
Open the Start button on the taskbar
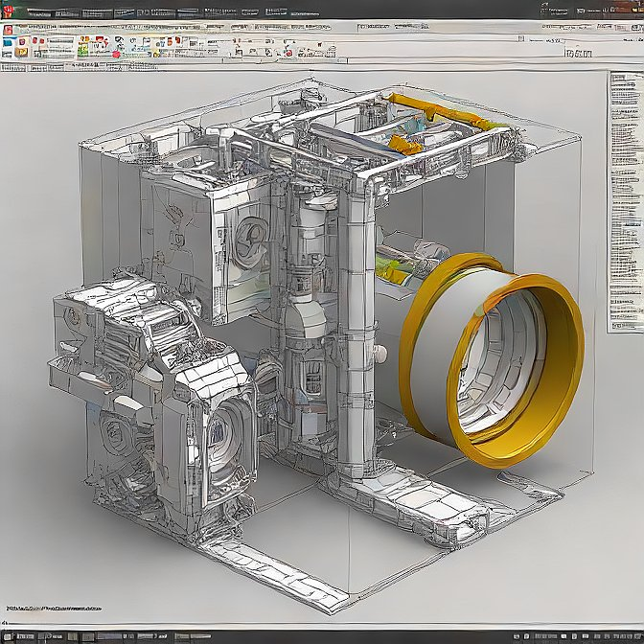point(8,637)
